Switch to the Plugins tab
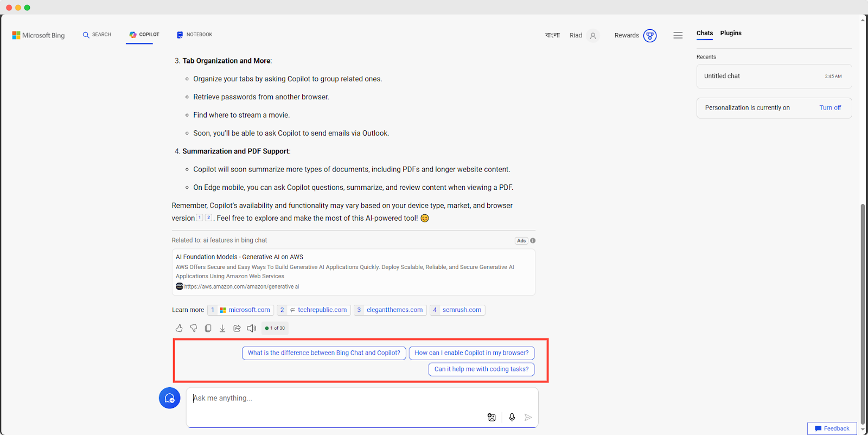Image resolution: width=868 pixels, height=435 pixels. [x=731, y=33]
